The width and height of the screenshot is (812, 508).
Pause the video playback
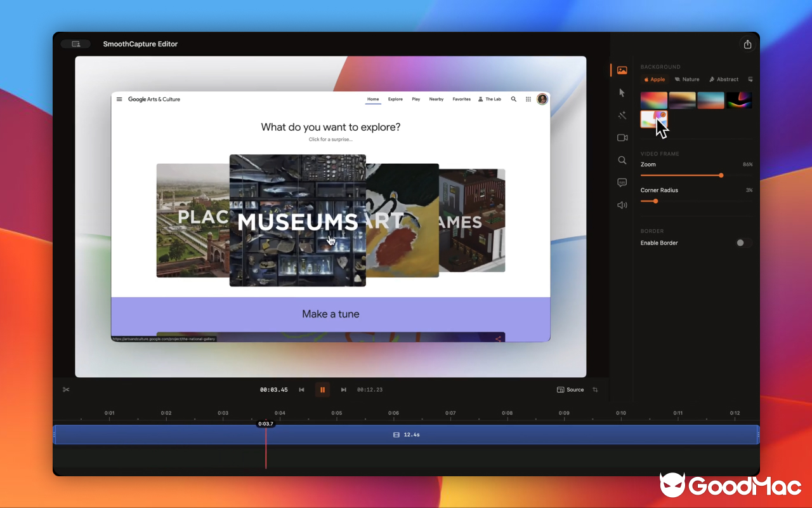tap(322, 389)
